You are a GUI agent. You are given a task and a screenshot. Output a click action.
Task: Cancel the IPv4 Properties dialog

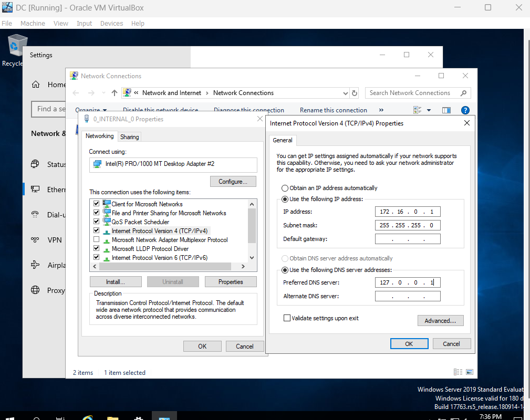coord(451,344)
